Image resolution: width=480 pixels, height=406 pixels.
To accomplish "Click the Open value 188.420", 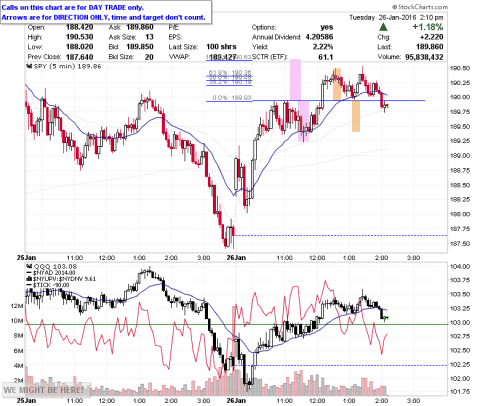I will pos(79,27).
